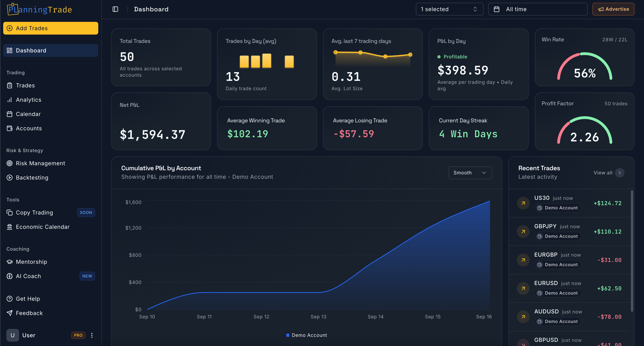The width and height of the screenshot is (644, 346).
Task: Click the 4 Win Days streak text
Action: pos(468,134)
